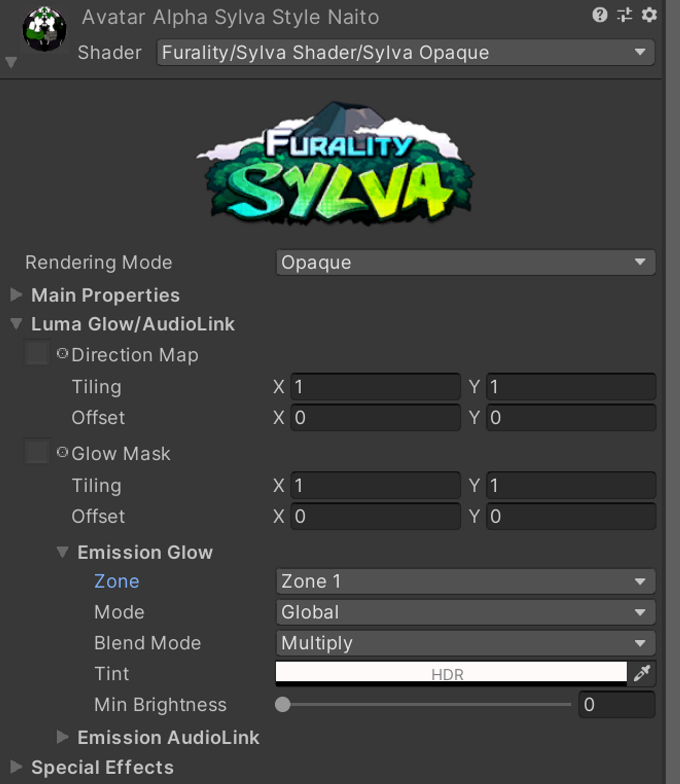The width and height of the screenshot is (680, 784).
Task: Open the Rendering Mode dropdown
Action: pos(466,263)
